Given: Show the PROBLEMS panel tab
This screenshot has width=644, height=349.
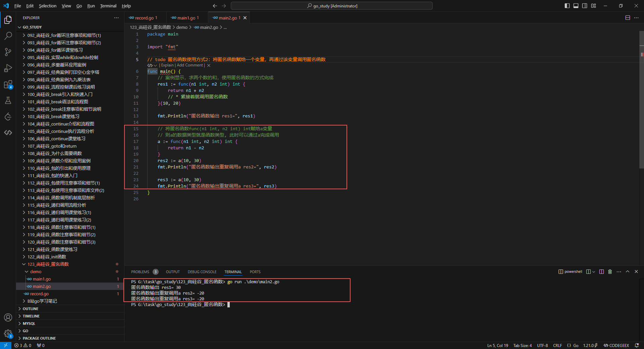Looking at the screenshot, I should (145, 272).
